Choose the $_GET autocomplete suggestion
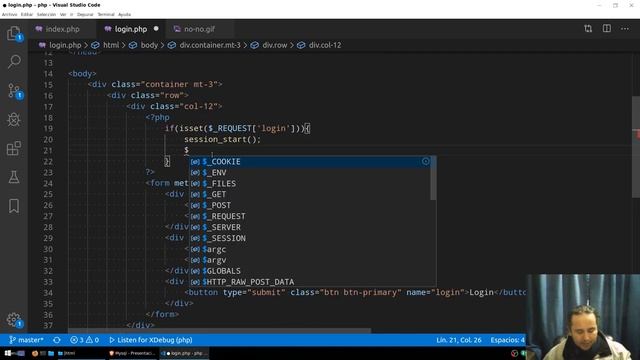The height and width of the screenshot is (360, 640). [x=309, y=194]
